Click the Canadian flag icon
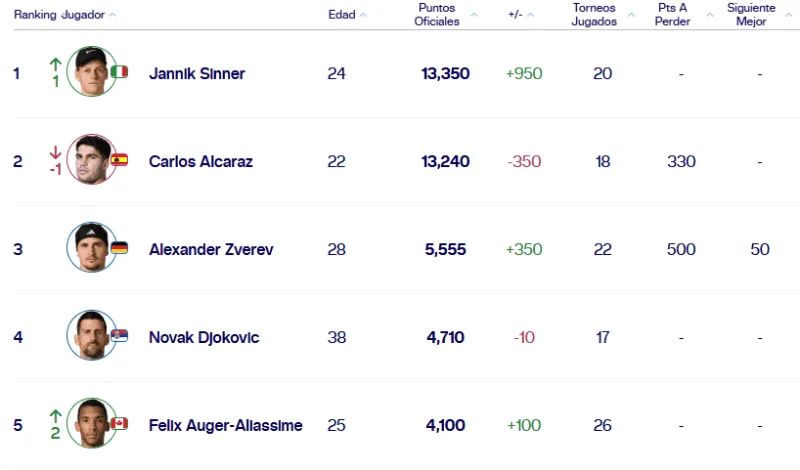Screen dimensions: 800x470 [x=119, y=424]
